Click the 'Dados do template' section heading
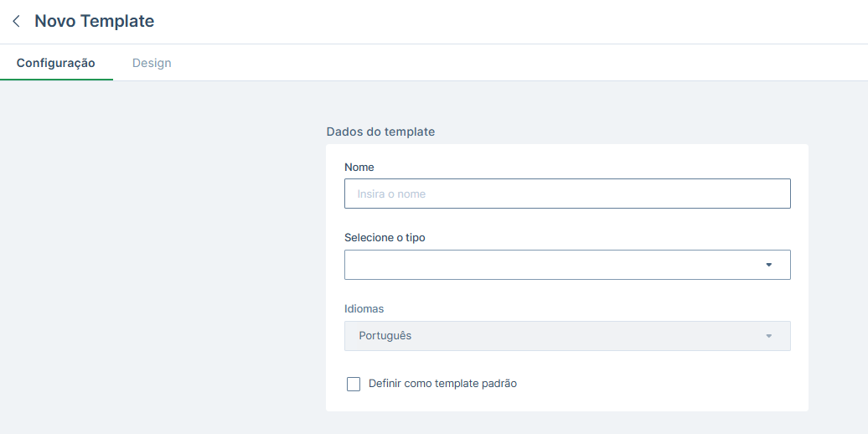 380,132
